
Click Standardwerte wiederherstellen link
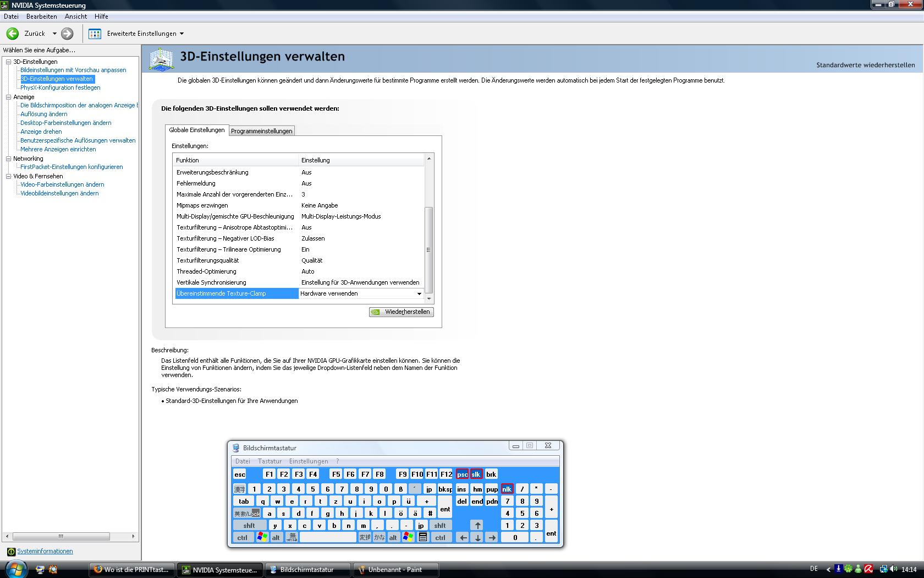pos(866,65)
